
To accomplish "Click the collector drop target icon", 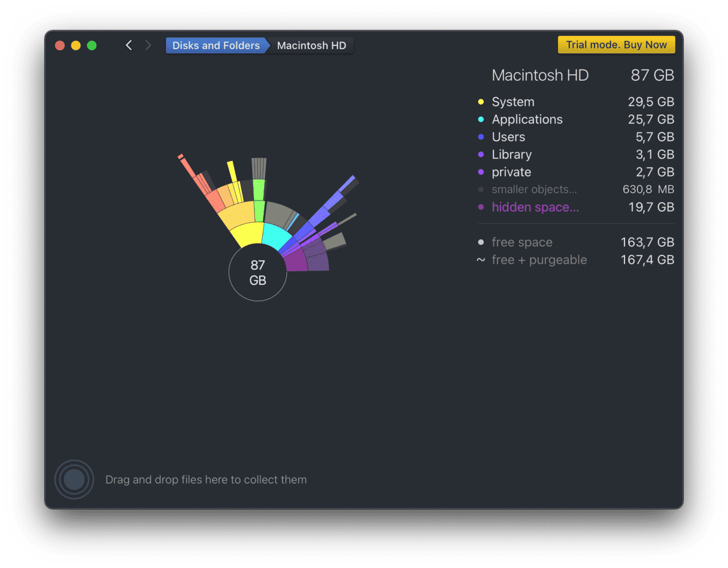I will coord(74,479).
